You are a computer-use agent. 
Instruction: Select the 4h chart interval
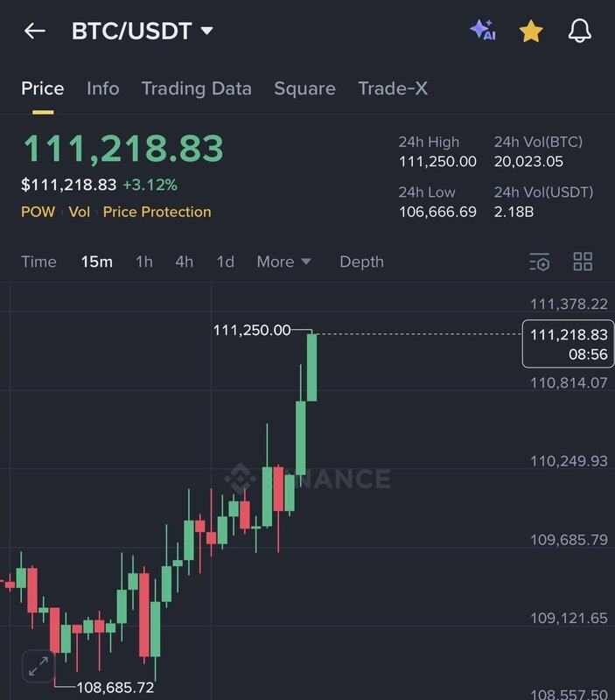(x=184, y=262)
